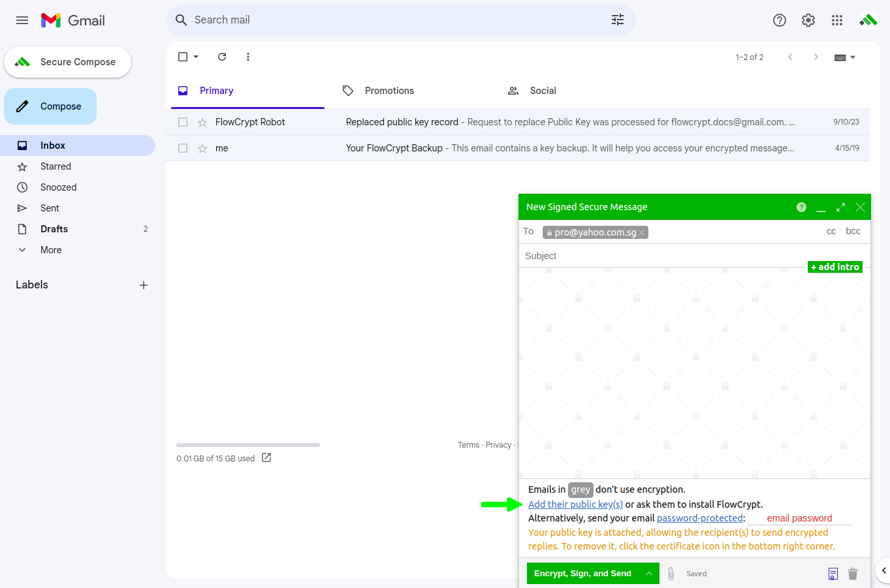Viewport: 890px width, 588px height.
Task: Click Encrypt, Sign, and Send
Action: (x=582, y=574)
